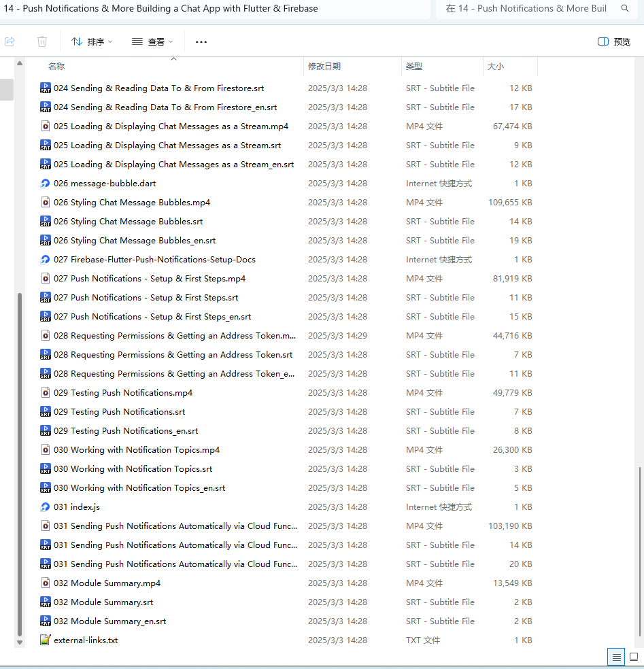Click the sort direction chevron above 名称

(x=173, y=59)
